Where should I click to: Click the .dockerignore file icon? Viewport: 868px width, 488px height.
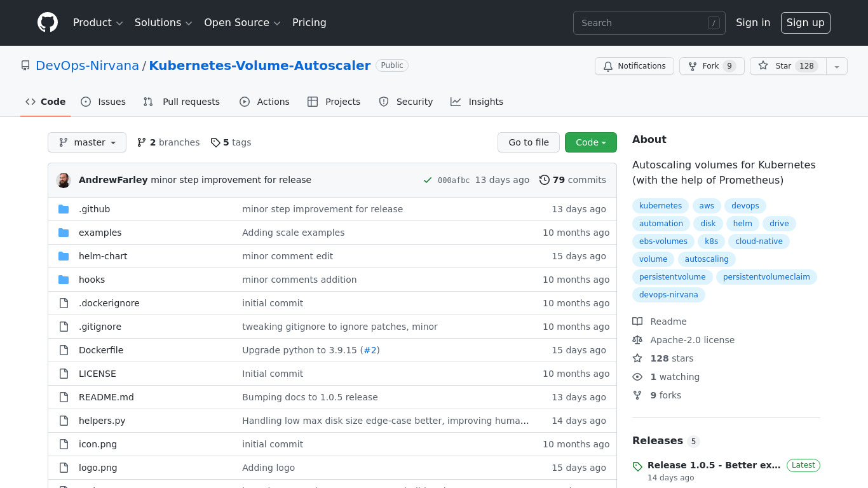(64, 303)
